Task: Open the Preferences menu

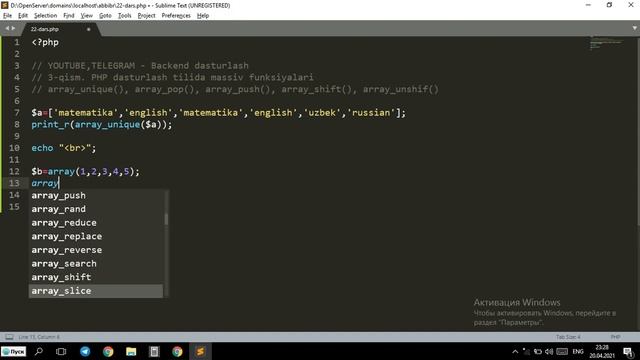Action: pyautogui.click(x=176, y=16)
